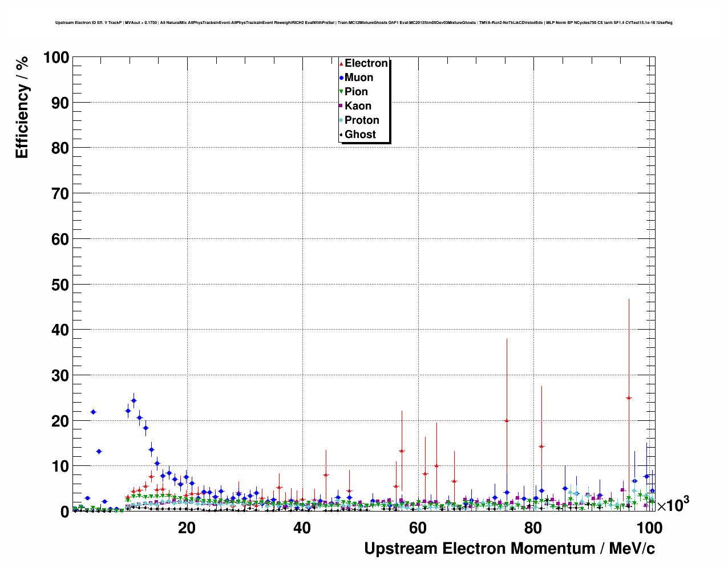Viewport: 728px width, 568px height.
Task: Select the 'Muon' legend label text
Action: point(359,78)
